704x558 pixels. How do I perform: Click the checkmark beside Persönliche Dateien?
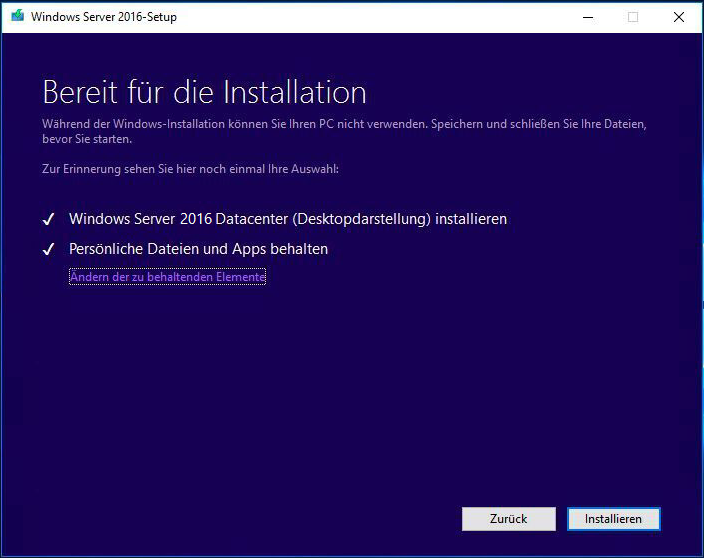tap(48, 249)
